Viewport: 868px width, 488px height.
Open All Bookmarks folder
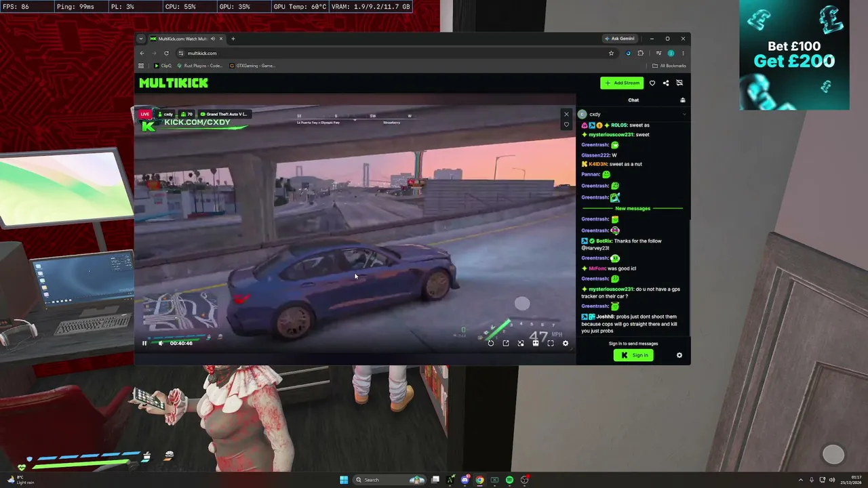click(669, 66)
